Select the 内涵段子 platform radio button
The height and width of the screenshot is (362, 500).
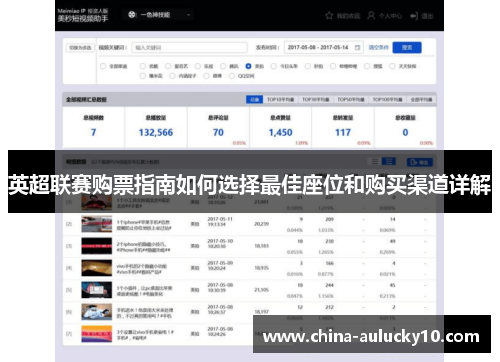tap(172, 76)
